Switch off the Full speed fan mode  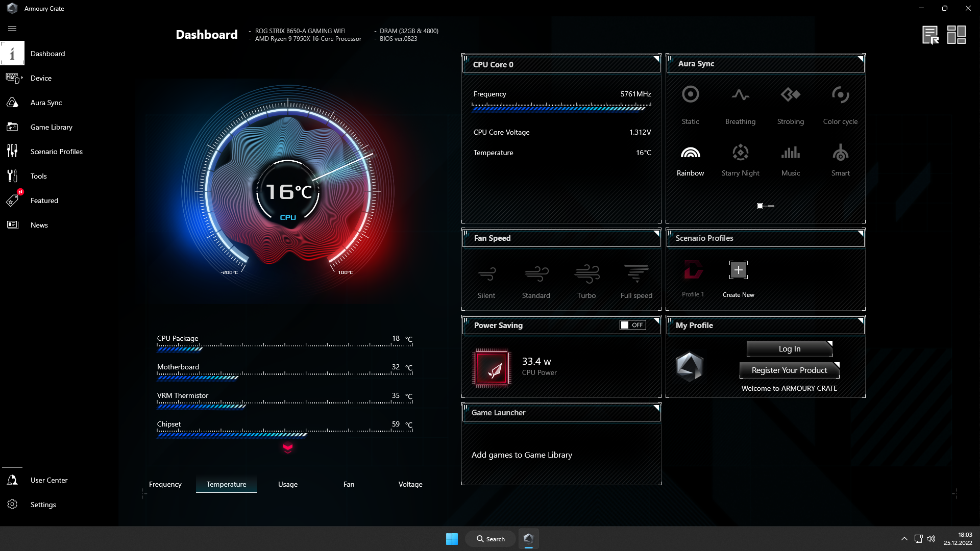pyautogui.click(x=635, y=280)
